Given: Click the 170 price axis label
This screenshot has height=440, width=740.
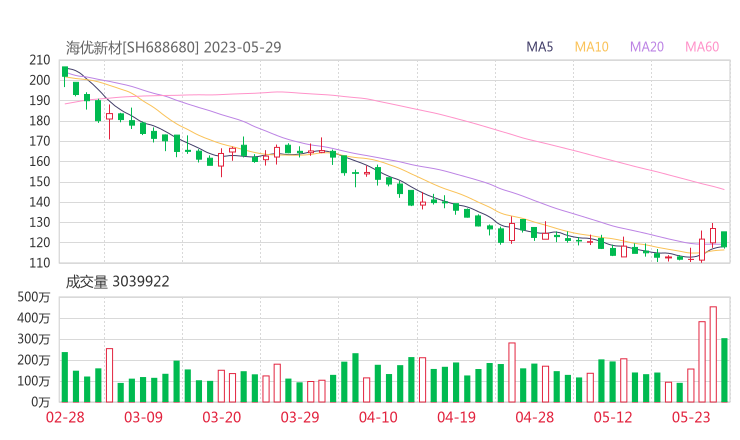Looking at the screenshot, I should pos(40,141).
